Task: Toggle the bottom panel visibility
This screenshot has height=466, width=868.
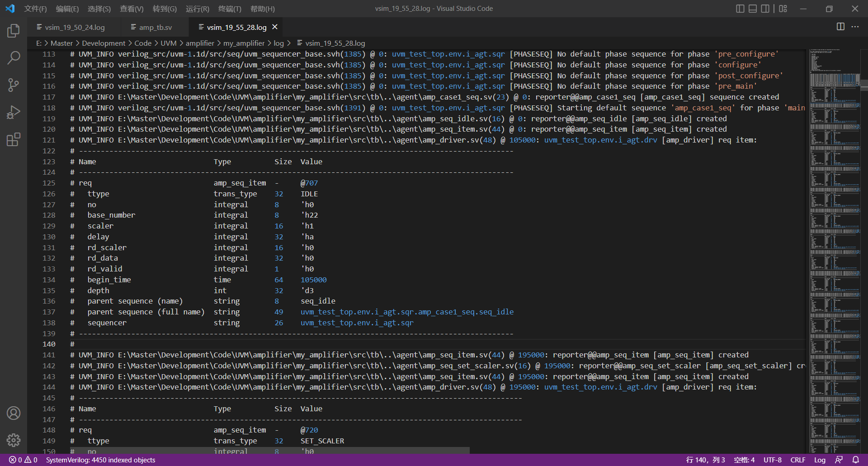Action: [753, 9]
